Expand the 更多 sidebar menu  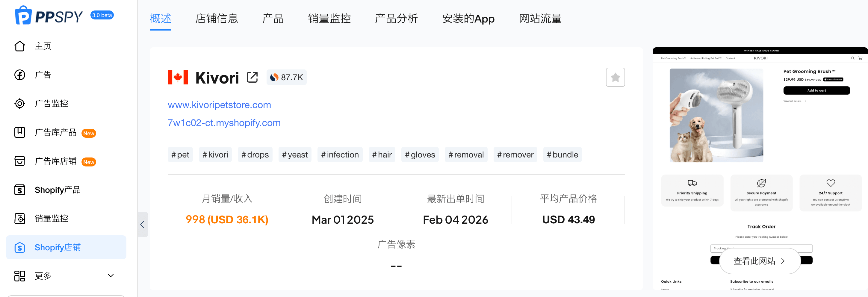111,276
